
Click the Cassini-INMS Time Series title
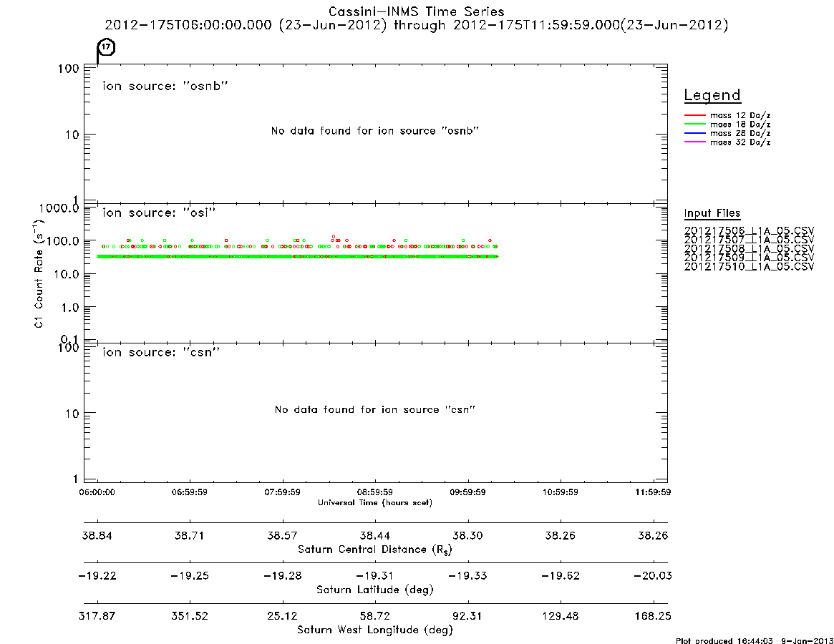click(x=417, y=11)
